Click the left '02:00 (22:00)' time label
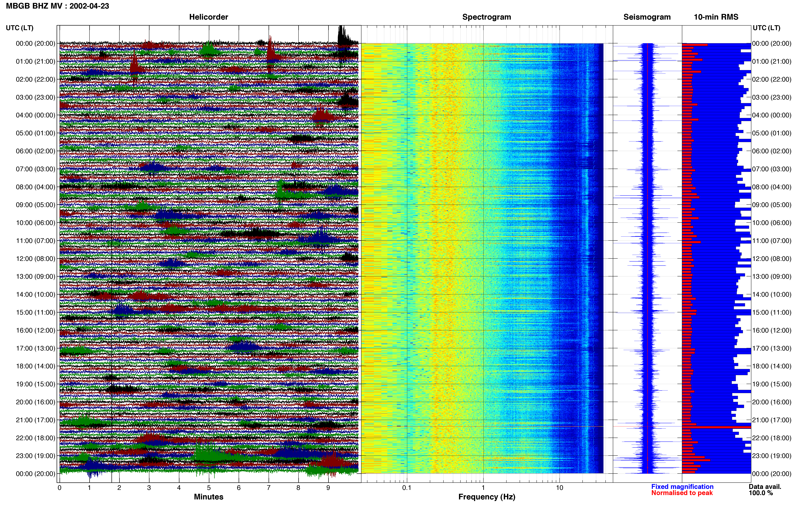This screenshot has width=812, height=508. [35, 79]
